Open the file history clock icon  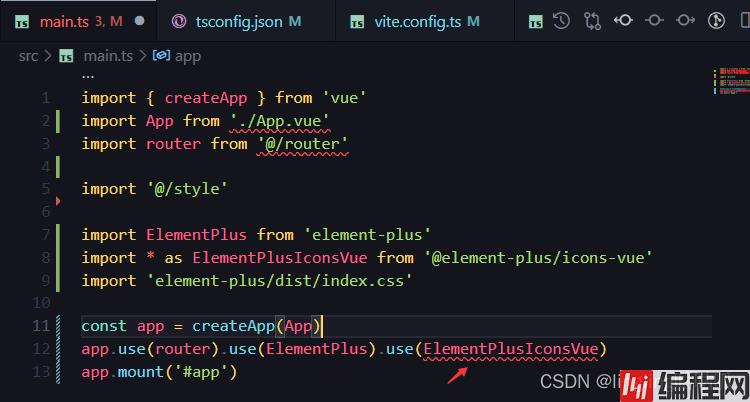click(562, 20)
